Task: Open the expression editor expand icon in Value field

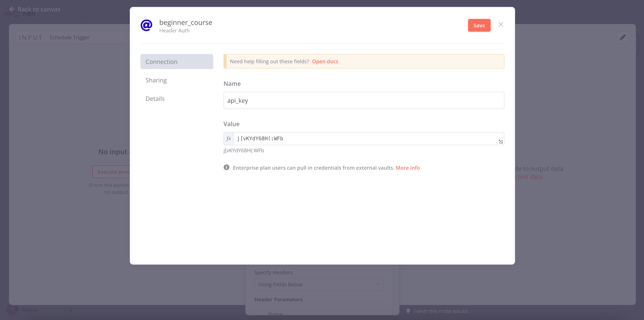Action: tap(501, 142)
